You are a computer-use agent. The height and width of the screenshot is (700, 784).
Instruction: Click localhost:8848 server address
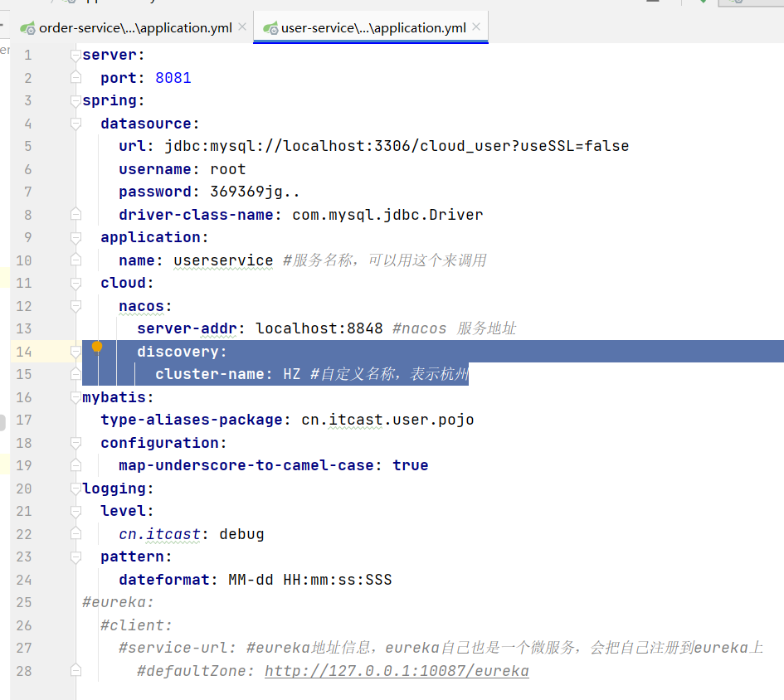[319, 328]
